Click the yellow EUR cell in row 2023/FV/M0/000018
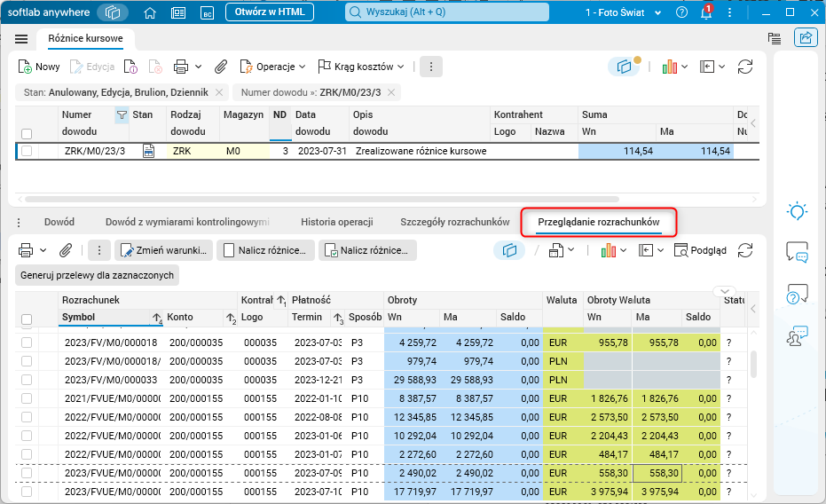The height and width of the screenshot is (504, 826). click(x=559, y=343)
